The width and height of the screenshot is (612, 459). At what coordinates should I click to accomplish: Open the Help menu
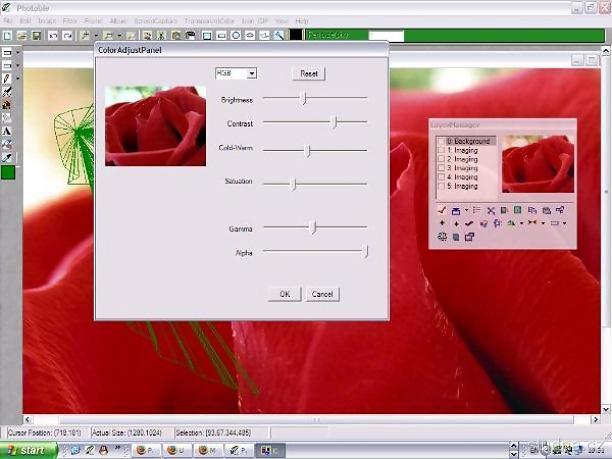(302, 20)
